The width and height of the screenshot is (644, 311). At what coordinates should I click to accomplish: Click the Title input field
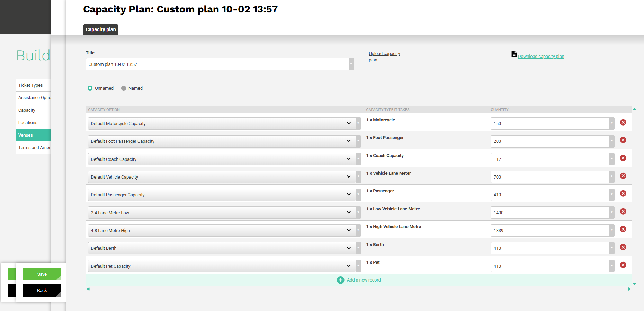tap(217, 64)
